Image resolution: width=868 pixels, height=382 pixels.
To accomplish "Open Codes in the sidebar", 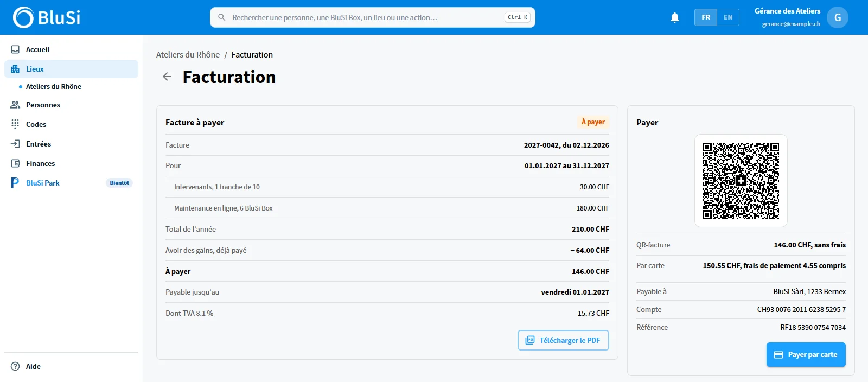I will 71,124.
